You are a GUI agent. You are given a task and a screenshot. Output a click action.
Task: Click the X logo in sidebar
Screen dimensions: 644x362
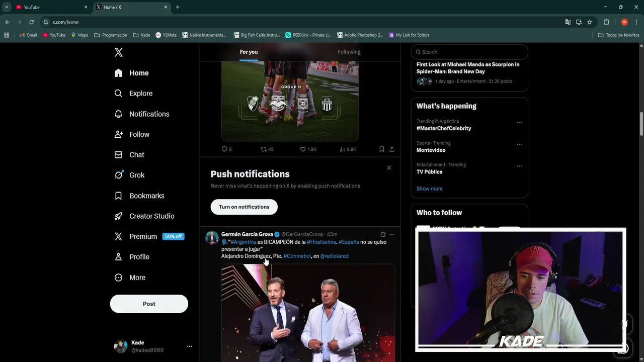coord(118,52)
